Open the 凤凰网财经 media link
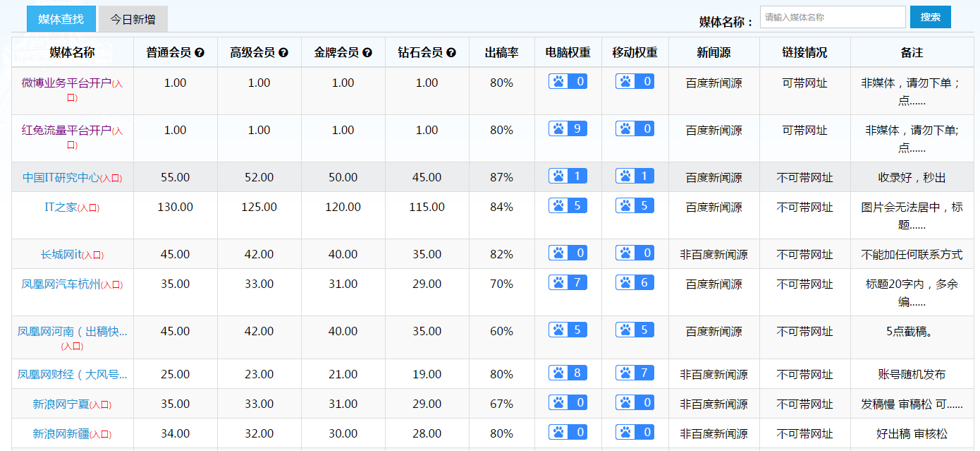The image size is (980, 451). point(73,375)
